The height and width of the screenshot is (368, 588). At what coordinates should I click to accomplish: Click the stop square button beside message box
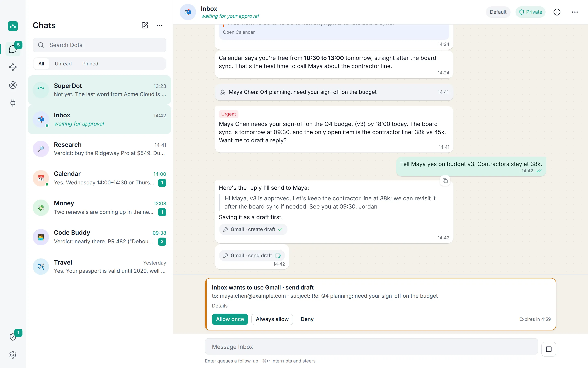[549, 349]
